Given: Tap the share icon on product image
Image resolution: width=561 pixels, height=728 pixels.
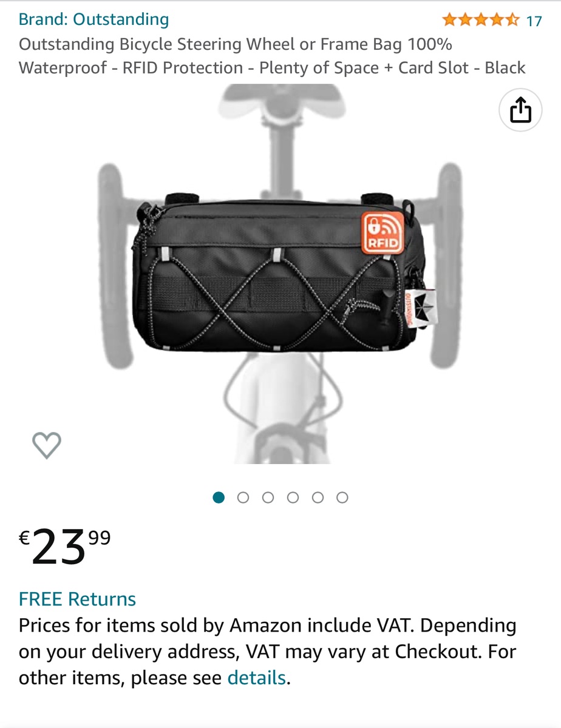Looking at the screenshot, I should click(520, 110).
